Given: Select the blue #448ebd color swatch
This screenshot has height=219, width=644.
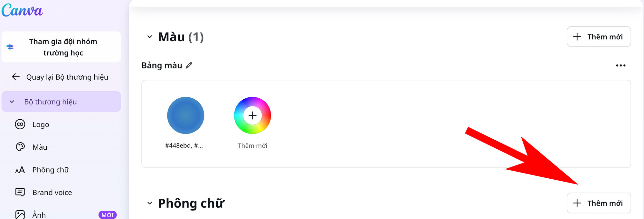Looking at the screenshot, I should (185, 115).
